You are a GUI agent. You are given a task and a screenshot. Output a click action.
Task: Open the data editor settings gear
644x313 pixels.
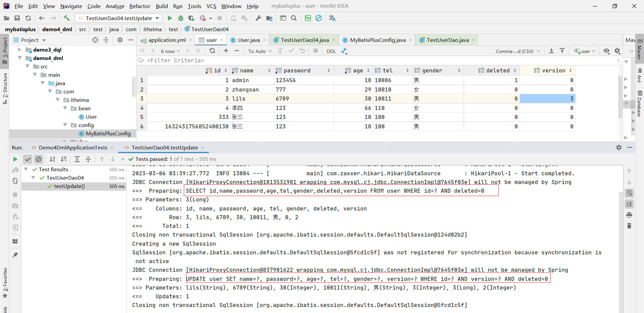click(618, 51)
